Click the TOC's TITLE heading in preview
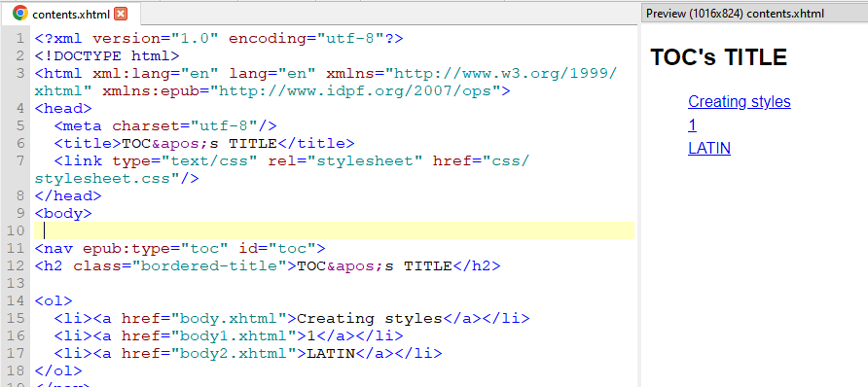 [718, 57]
